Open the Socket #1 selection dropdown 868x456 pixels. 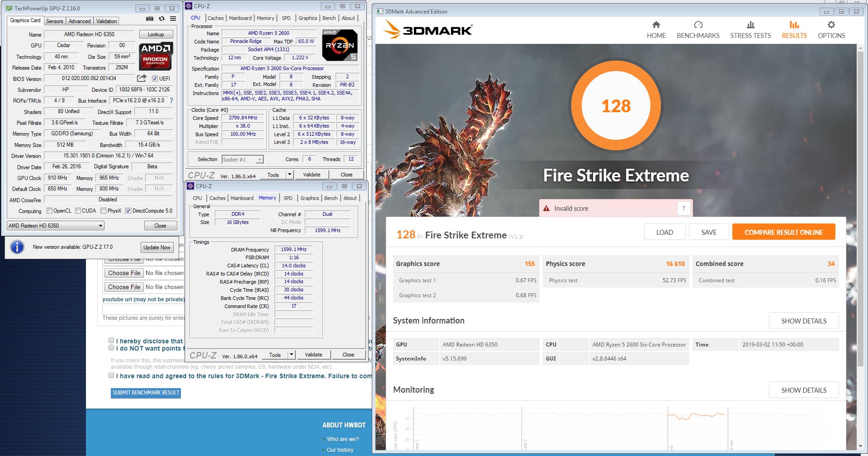click(243, 159)
